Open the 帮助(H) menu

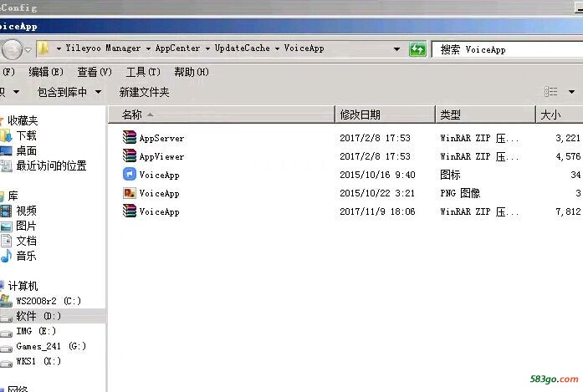point(192,72)
